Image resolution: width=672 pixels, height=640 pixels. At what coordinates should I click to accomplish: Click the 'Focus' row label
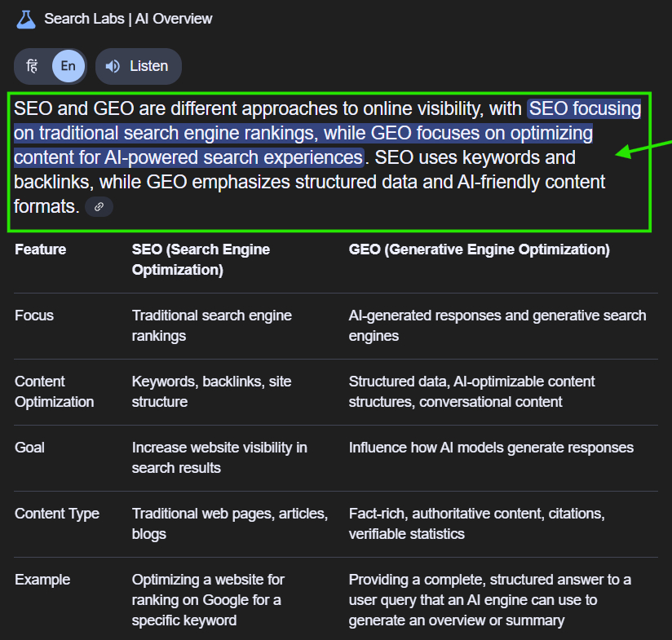click(34, 316)
